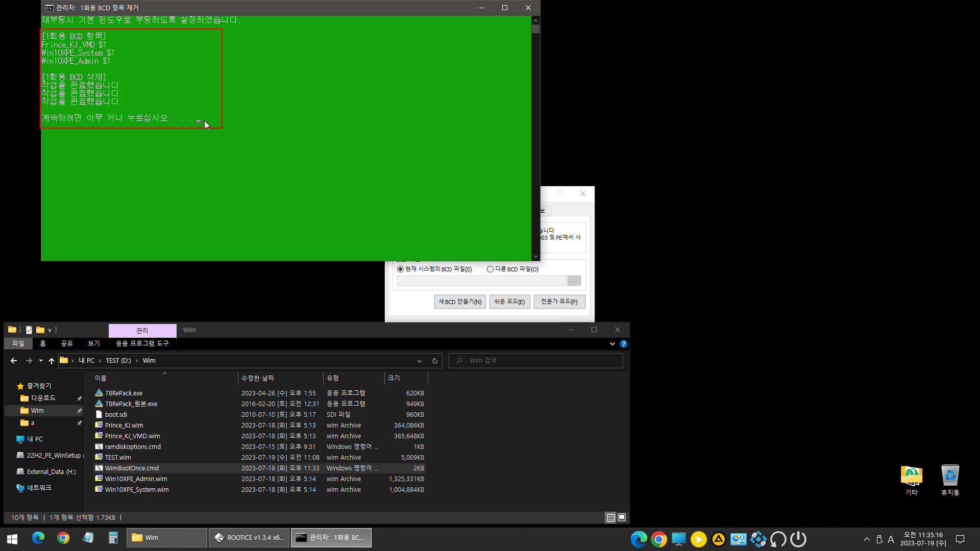Screen dimensions: 980x551
Task: Refresh the Wim folder view
Action: click(x=435, y=361)
